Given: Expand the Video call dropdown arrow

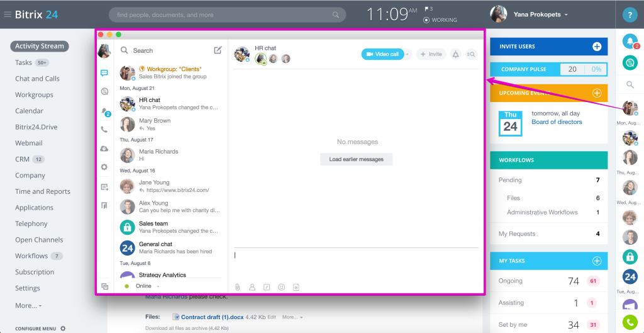Looking at the screenshot, I should point(407,54).
